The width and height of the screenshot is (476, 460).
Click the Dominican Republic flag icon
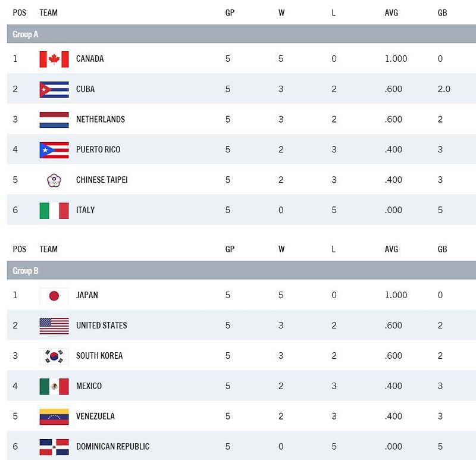[x=54, y=447]
